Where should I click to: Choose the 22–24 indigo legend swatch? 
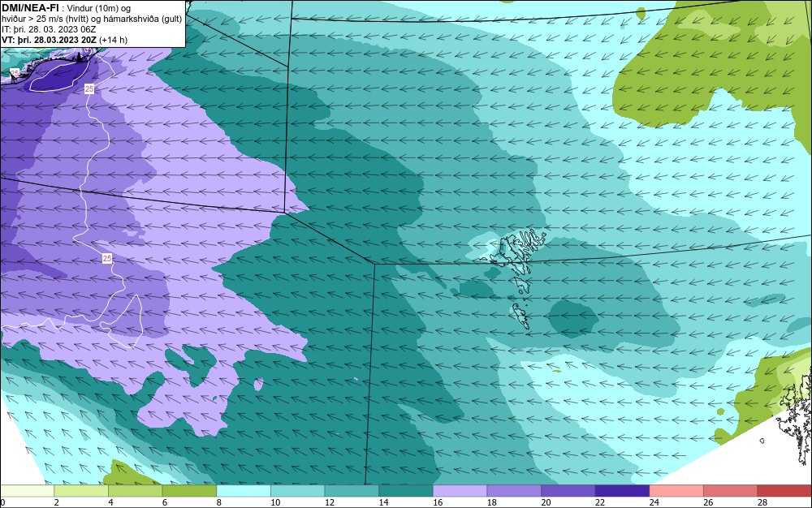tap(623, 491)
